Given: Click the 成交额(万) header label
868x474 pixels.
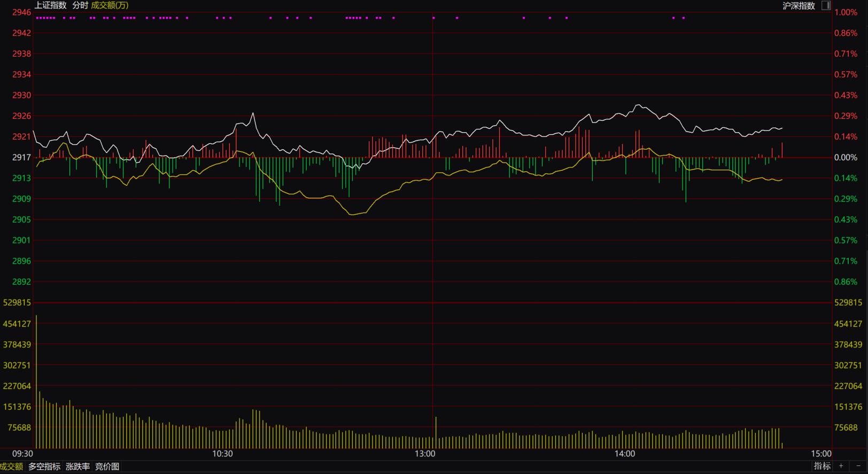Looking at the screenshot, I should (110, 5).
